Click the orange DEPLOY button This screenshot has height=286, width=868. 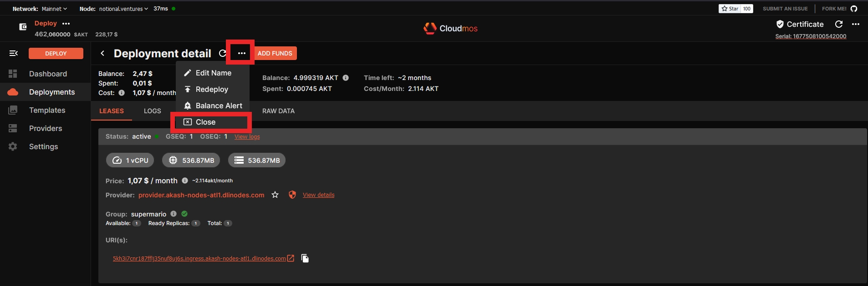click(56, 53)
